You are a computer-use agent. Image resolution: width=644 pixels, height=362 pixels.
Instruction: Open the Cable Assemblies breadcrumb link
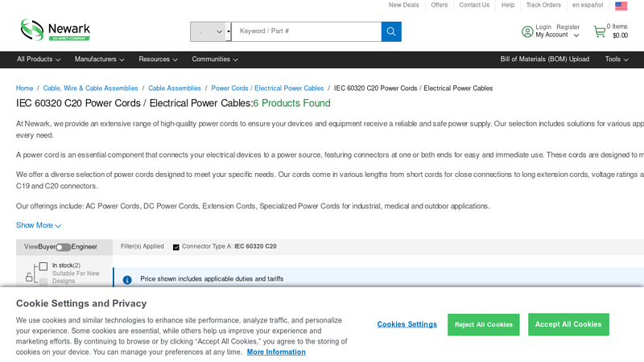pyautogui.click(x=175, y=88)
